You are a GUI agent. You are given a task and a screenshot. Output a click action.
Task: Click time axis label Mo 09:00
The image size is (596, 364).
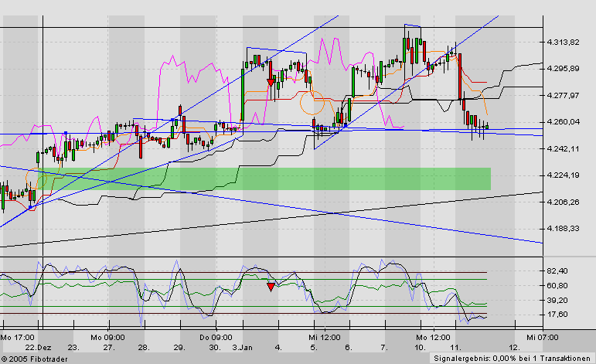[107, 338]
